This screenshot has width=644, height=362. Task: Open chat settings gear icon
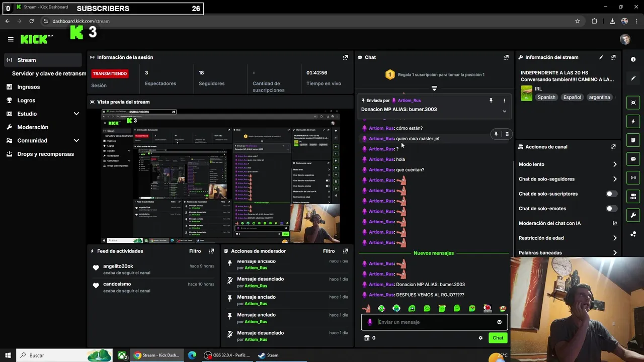pos(480,338)
